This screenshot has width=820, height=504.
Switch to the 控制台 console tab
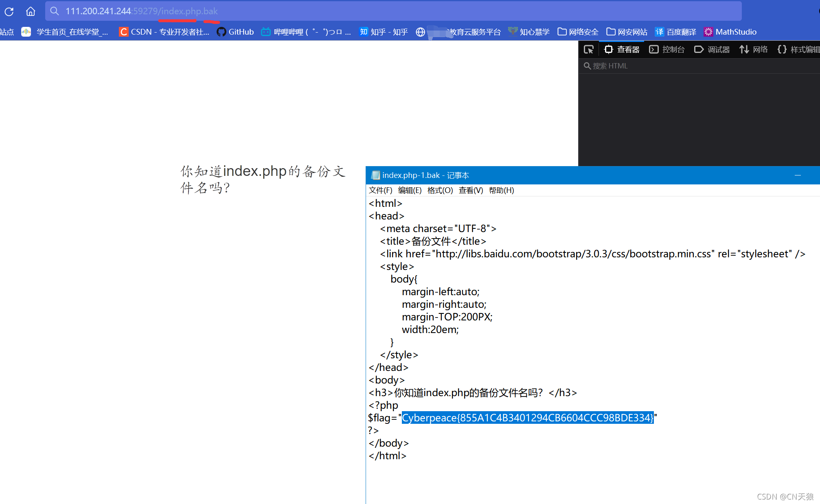click(x=667, y=50)
